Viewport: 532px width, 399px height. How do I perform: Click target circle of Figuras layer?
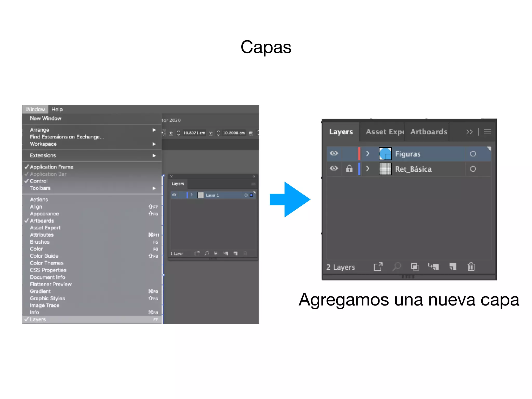(473, 154)
